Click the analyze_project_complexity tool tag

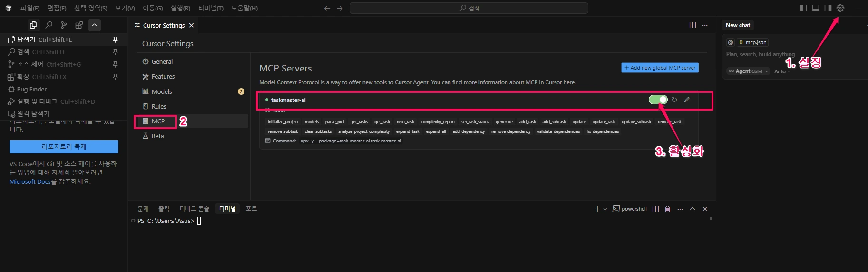pyautogui.click(x=364, y=131)
